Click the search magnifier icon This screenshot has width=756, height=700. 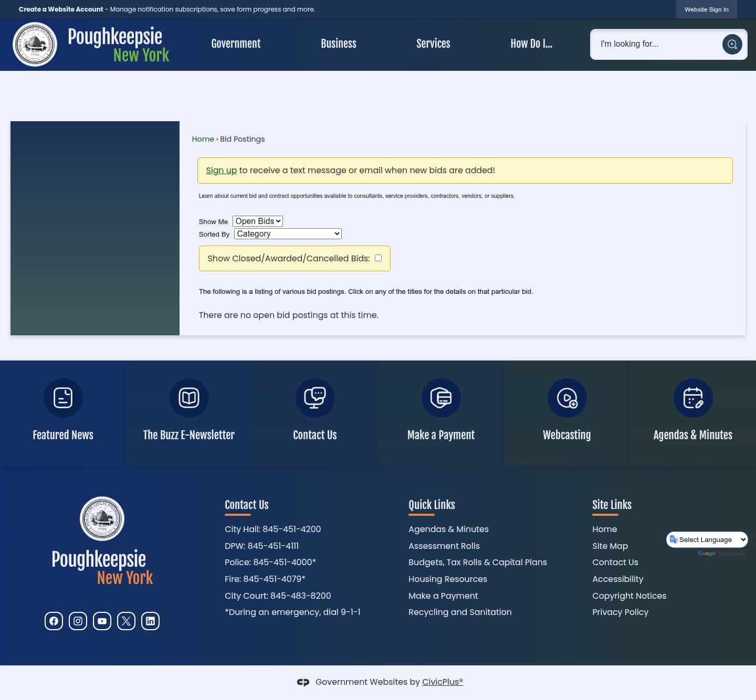732,44
